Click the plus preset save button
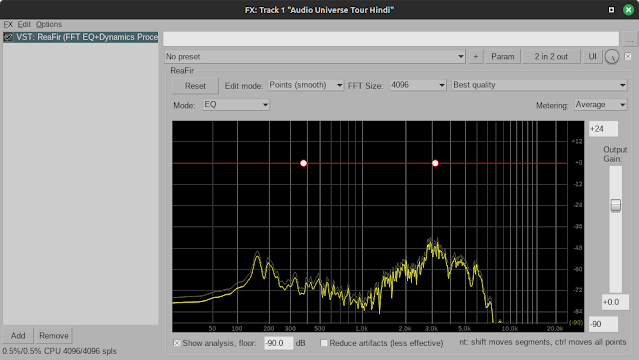 click(476, 57)
